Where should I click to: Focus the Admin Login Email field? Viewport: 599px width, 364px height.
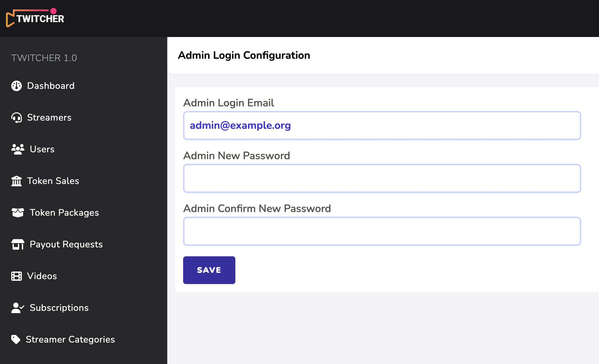(x=382, y=126)
